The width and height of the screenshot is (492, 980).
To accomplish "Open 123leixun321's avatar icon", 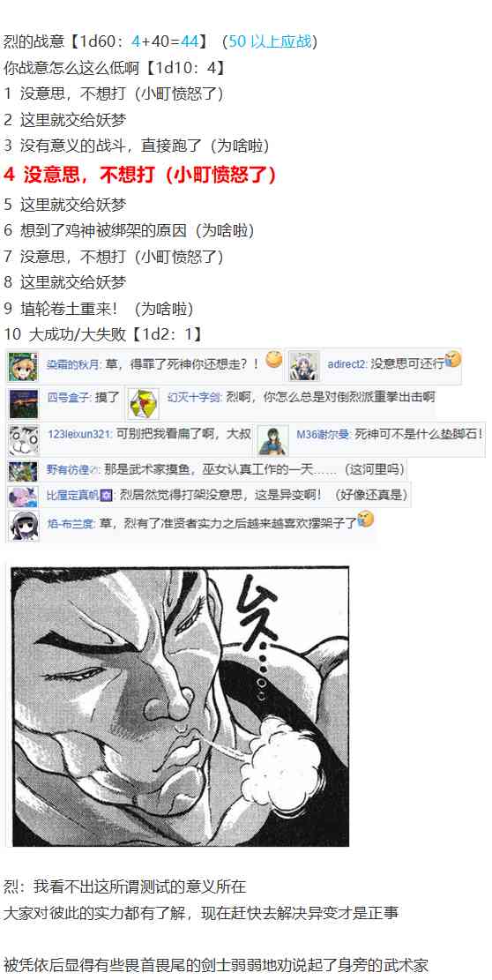I will [x=23, y=440].
